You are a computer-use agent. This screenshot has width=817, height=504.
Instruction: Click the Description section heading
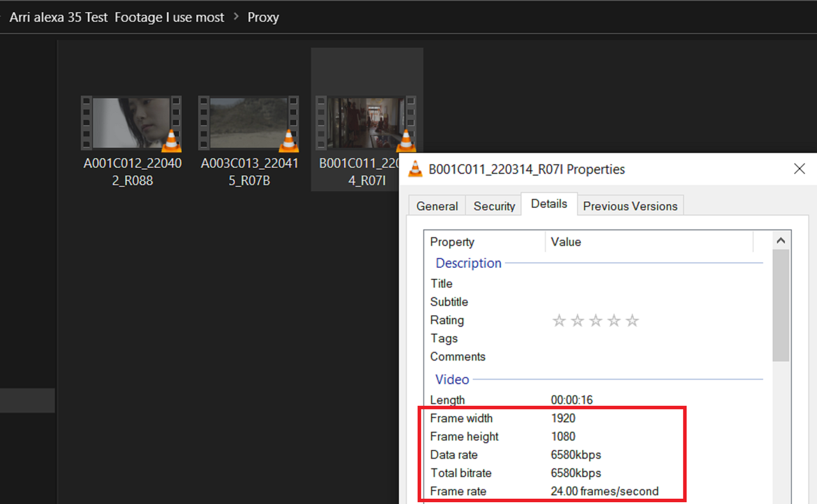[x=468, y=263]
